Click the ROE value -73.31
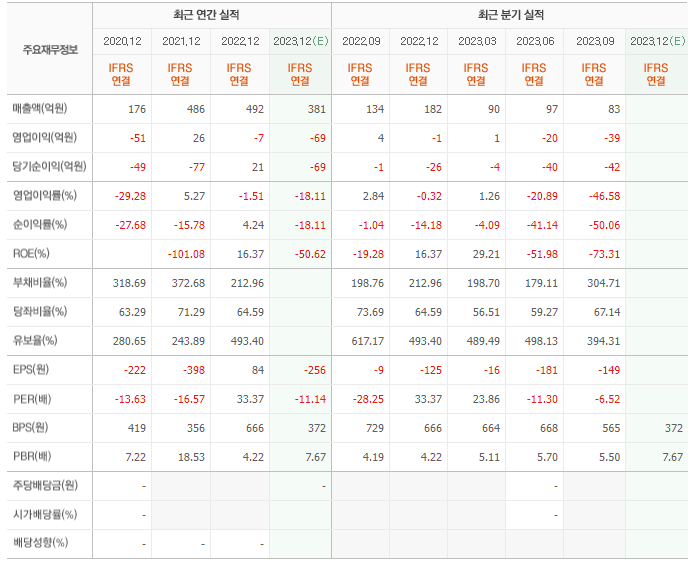 [x=604, y=254]
